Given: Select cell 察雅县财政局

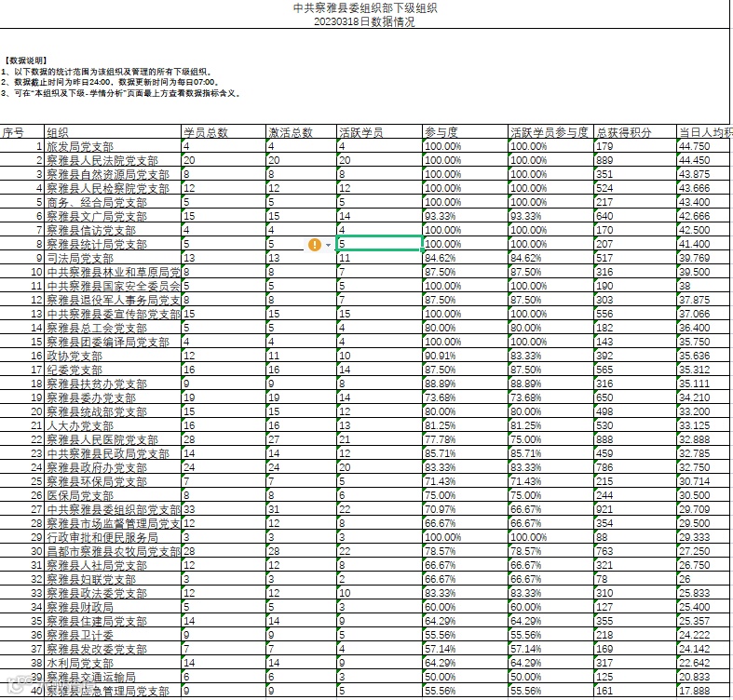Looking at the screenshot, I should point(113,608).
